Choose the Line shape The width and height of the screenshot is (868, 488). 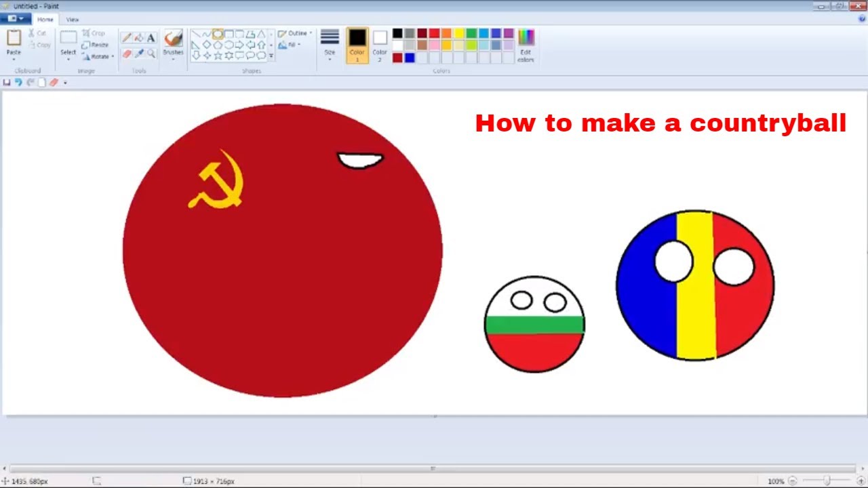tap(196, 34)
